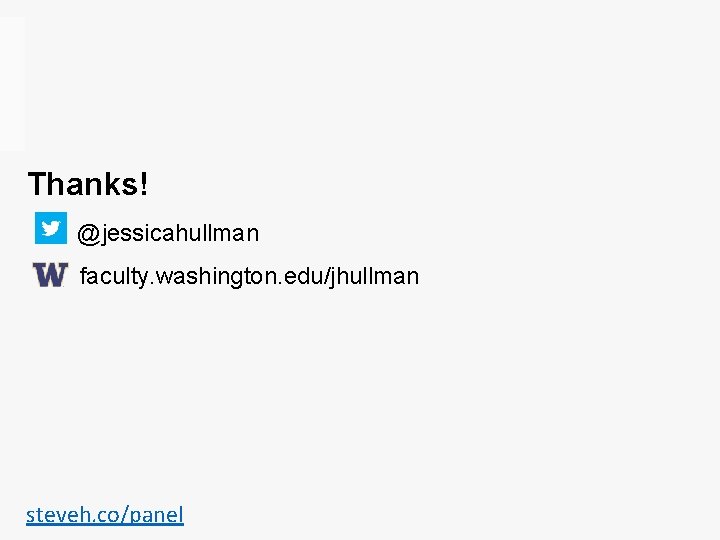Click the white bird inside the Twitter square

51,228
